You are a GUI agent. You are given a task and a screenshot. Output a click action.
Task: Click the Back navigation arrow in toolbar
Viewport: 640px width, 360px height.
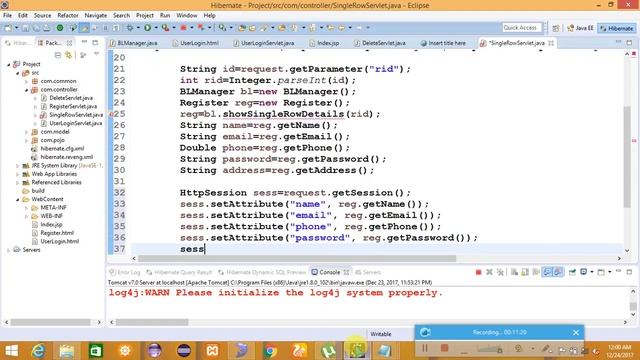[x=341, y=28]
